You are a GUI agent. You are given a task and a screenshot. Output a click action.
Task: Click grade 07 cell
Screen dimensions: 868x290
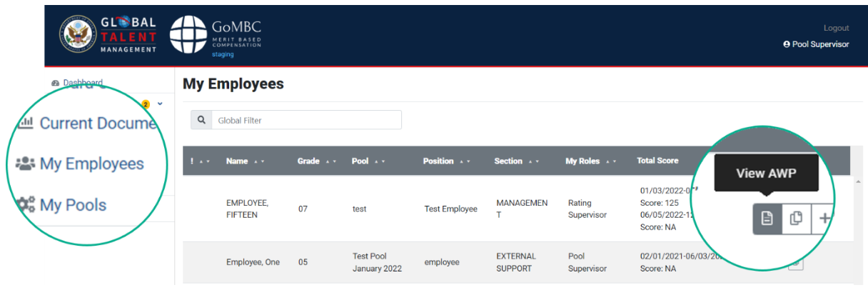pos(303,209)
